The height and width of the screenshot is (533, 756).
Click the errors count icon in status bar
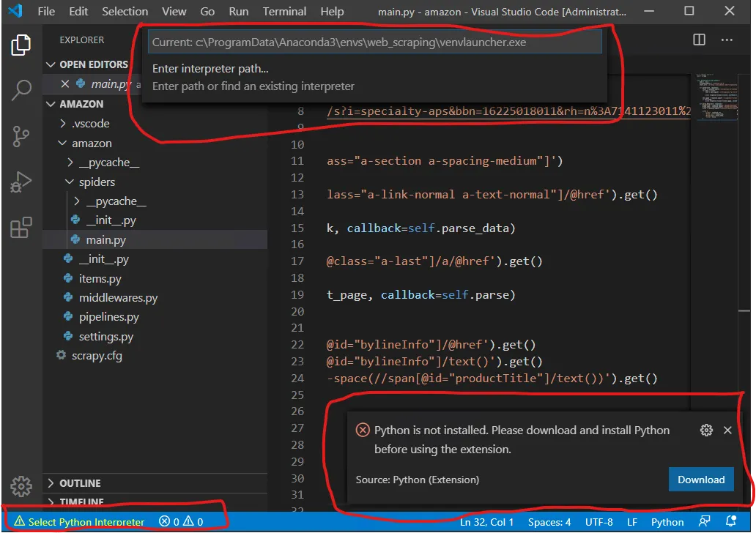(x=164, y=521)
